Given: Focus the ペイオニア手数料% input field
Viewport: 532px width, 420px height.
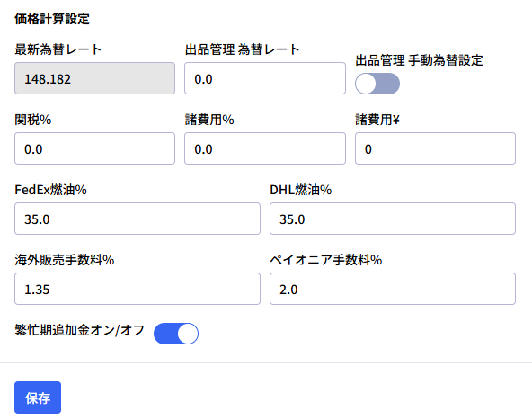Looking at the screenshot, I should [393, 289].
